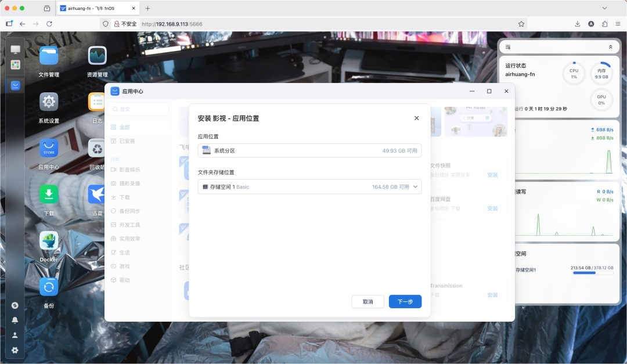Click the 存储空间1 usage progress bar

pos(593,273)
